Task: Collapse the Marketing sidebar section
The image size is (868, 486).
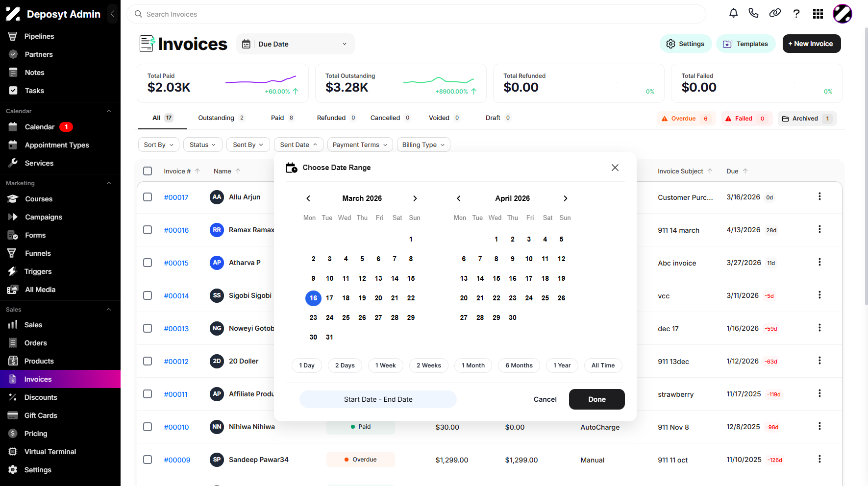Action: 109,183
